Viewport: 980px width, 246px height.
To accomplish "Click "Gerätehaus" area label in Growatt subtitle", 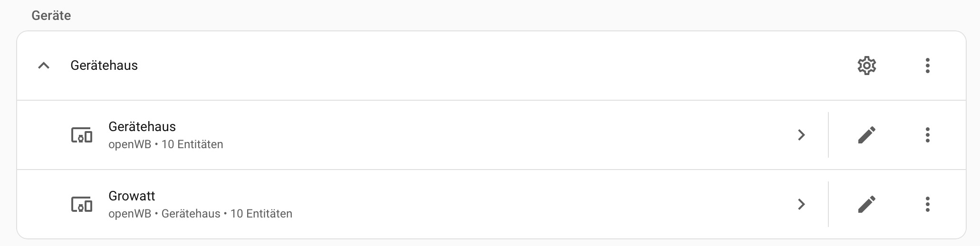I will [191, 214].
